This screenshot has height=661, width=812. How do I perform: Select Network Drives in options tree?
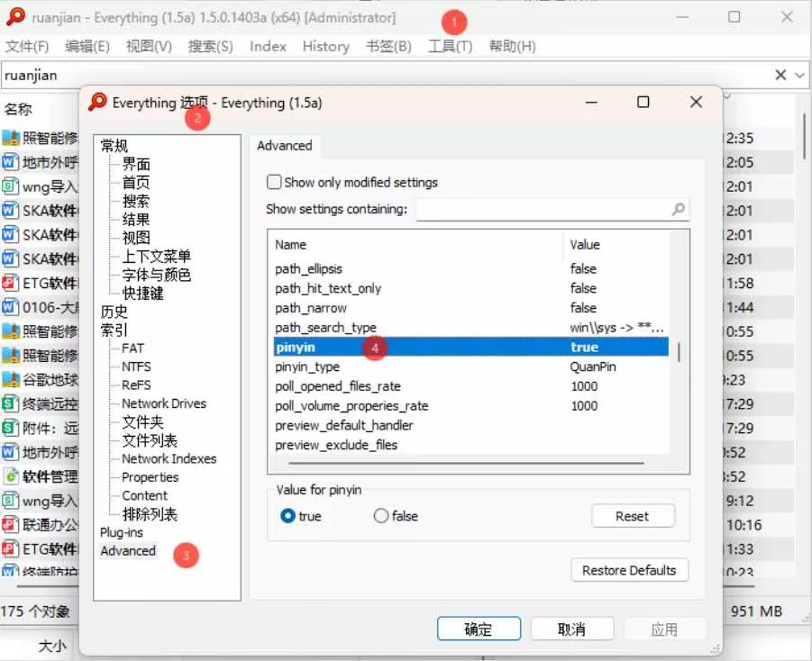[164, 403]
